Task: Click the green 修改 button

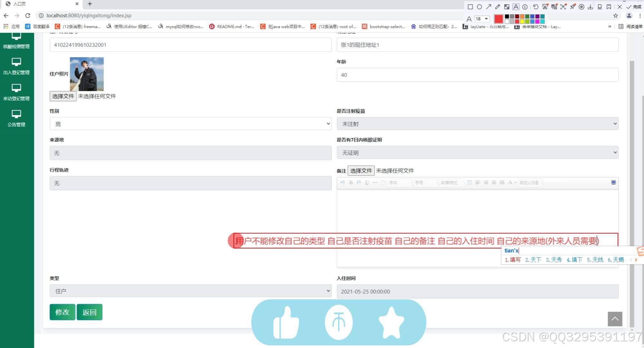Action: (x=62, y=312)
